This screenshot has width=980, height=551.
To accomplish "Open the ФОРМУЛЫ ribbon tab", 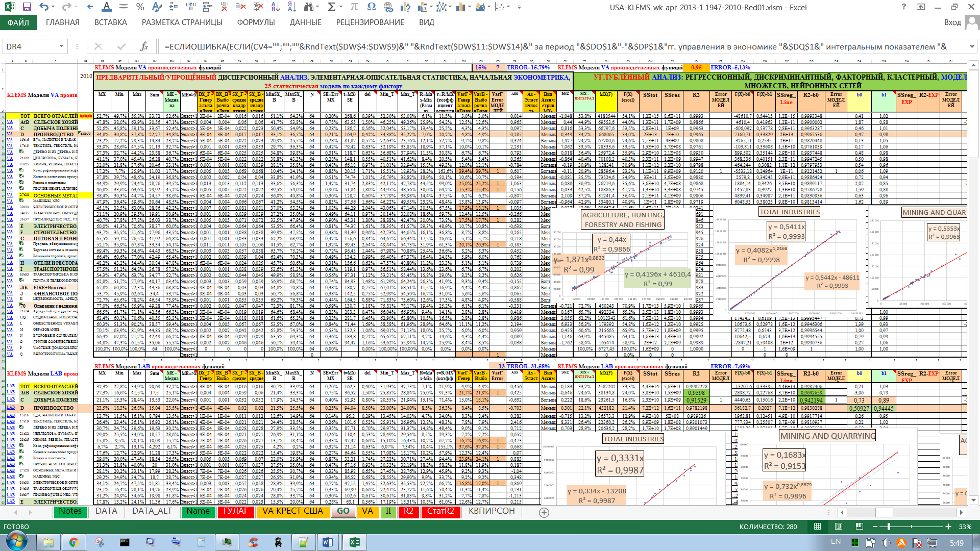I will click(x=256, y=22).
